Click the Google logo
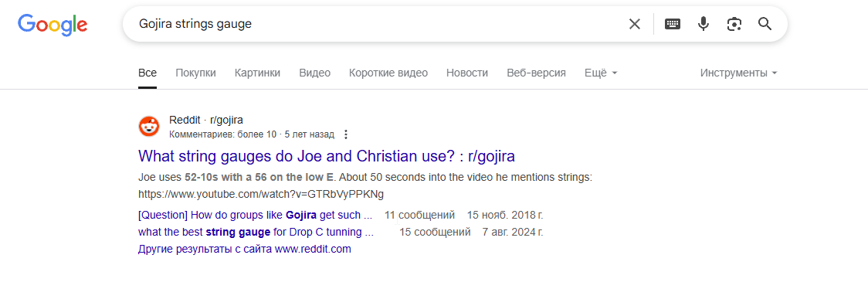The width and height of the screenshot is (868, 282). pos(53,25)
